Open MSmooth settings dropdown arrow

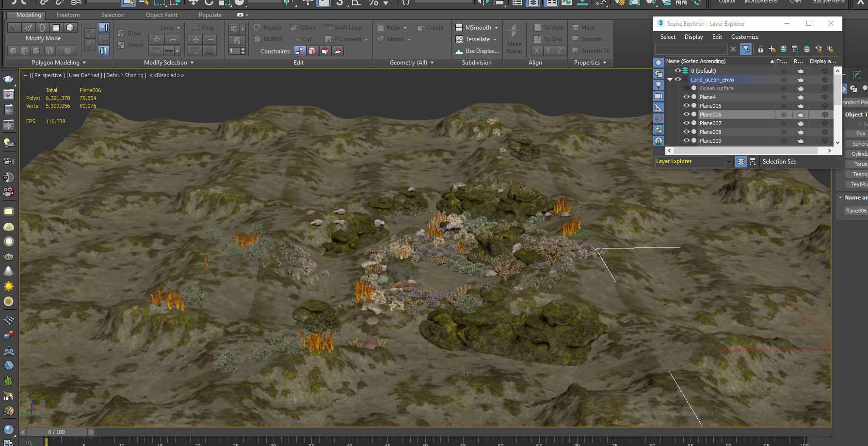pos(496,28)
